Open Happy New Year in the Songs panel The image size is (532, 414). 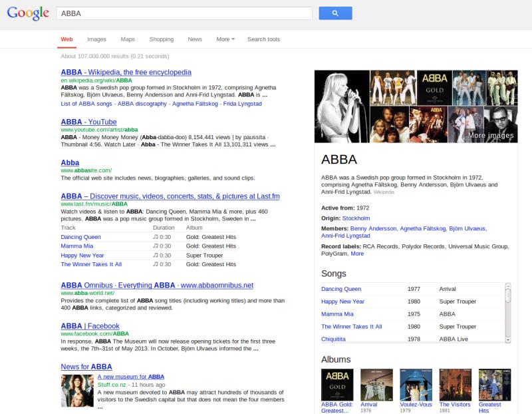[342, 302]
